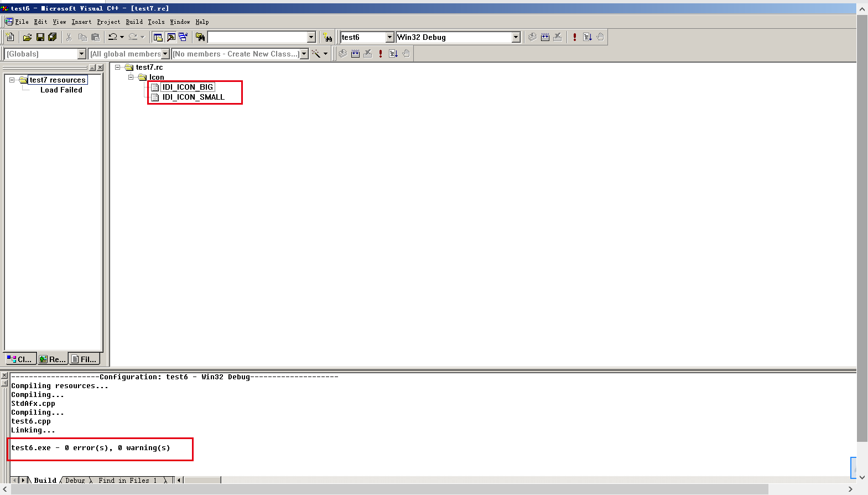
Task: Open the All global members filter dropdown
Action: click(x=165, y=54)
